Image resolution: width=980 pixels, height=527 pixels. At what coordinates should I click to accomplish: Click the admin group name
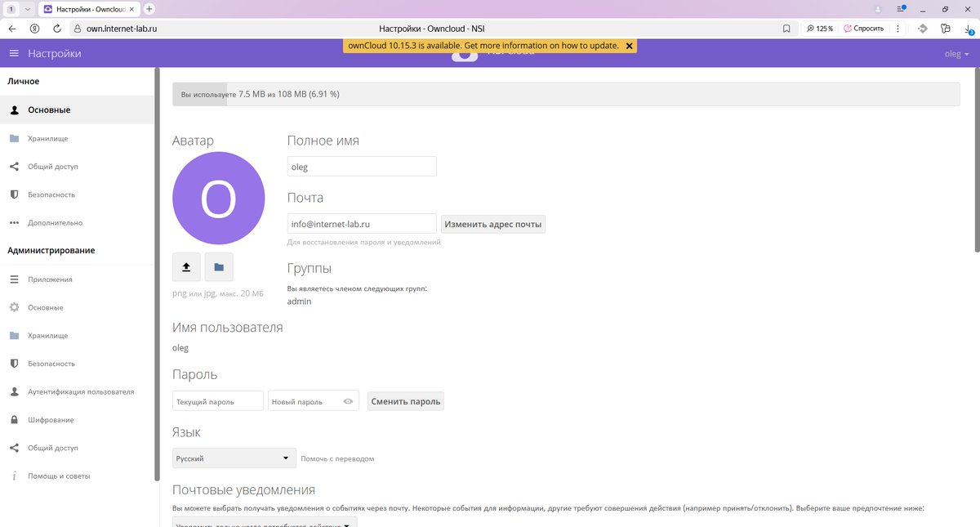tap(299, 301)
